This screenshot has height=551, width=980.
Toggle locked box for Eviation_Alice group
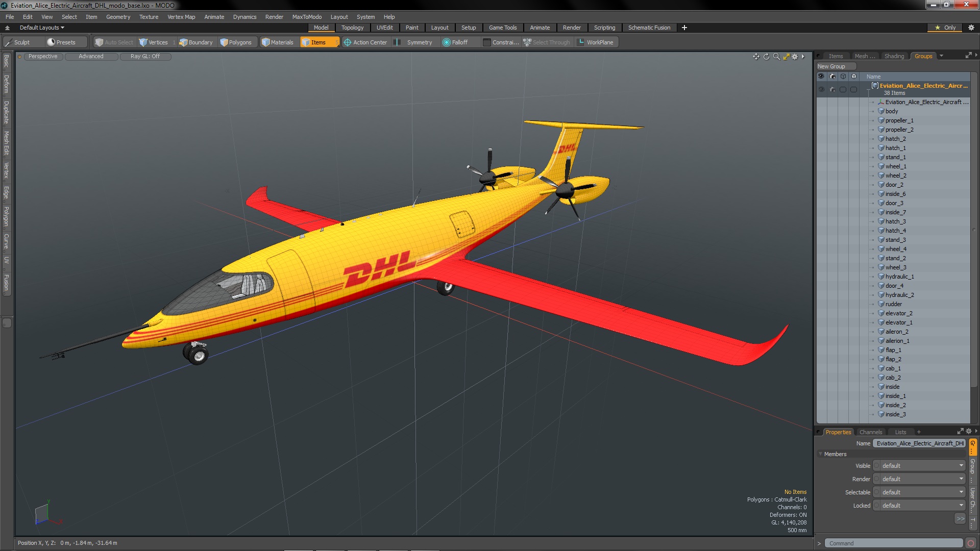click(x=853, y=89)
